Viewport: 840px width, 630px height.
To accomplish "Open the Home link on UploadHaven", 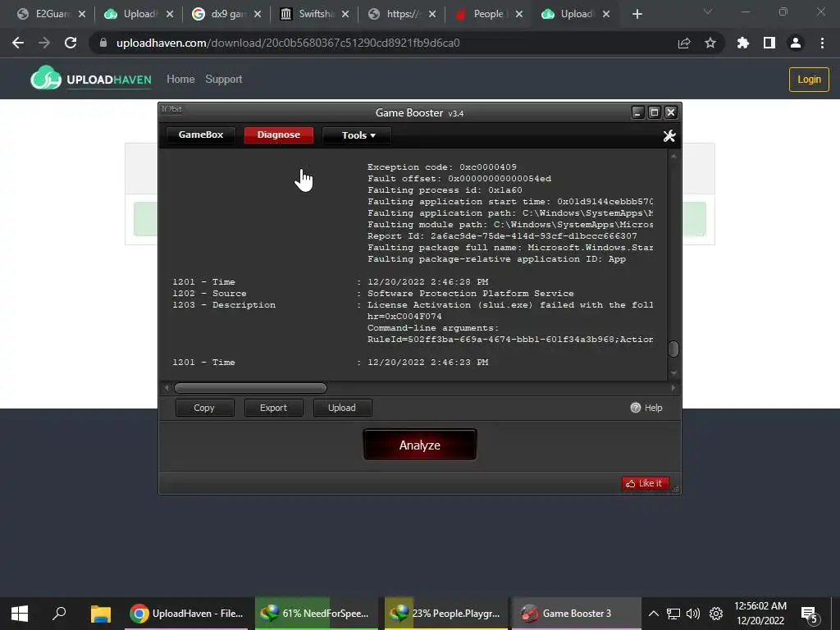I will [x=180, y=80].
